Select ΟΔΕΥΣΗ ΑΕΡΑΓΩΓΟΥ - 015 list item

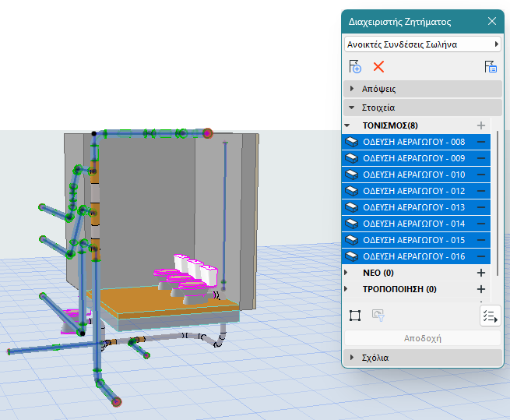point(413,240)
